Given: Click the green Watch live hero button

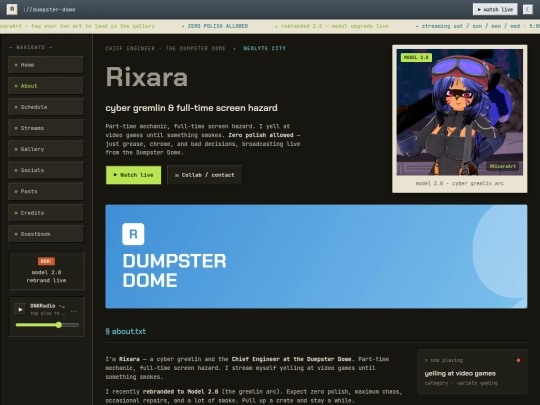Looking at the screenshot, I should (133, 175).
